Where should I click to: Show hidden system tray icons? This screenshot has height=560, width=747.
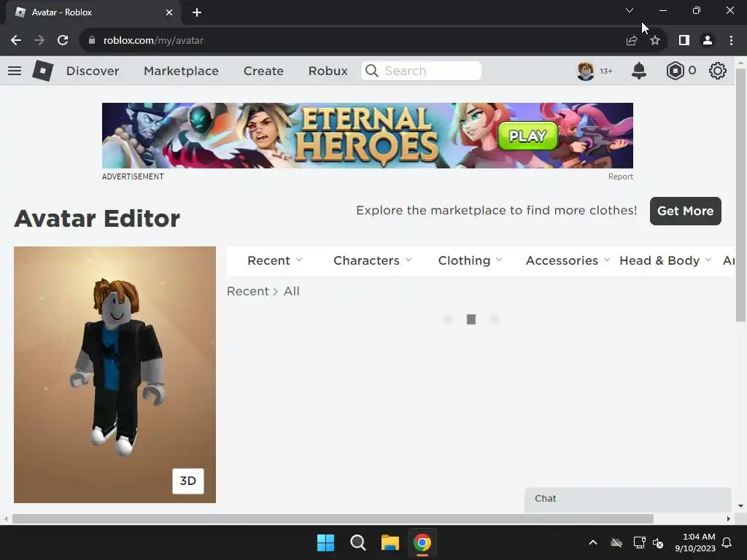(x=593, y=542)
